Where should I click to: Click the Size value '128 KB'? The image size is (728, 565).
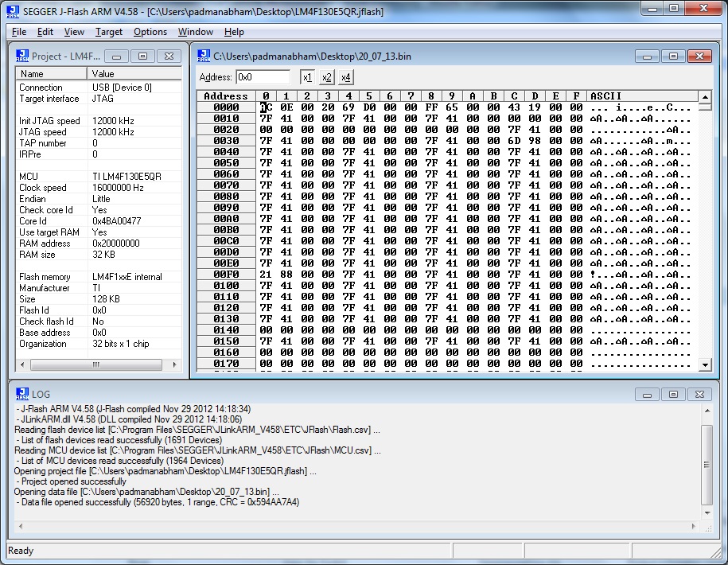(106, 299)
